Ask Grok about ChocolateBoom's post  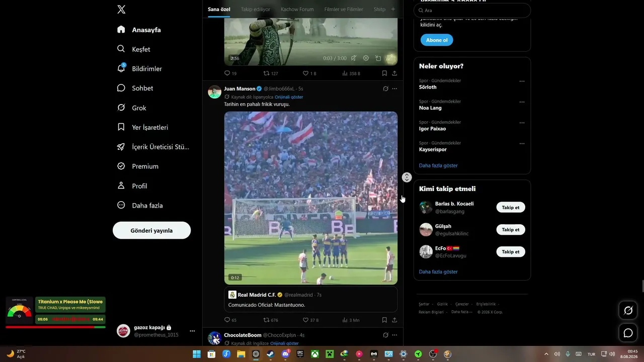(x=385, y=335)
